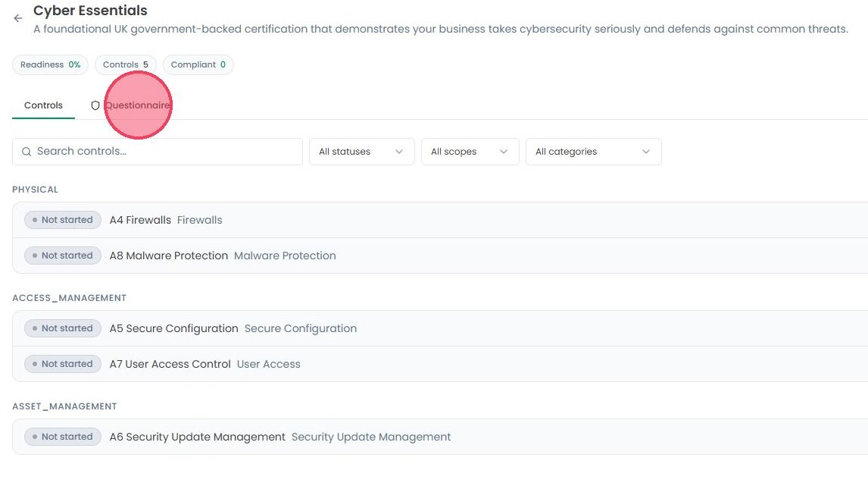Click the Controls 5 badge

(126, 65)
